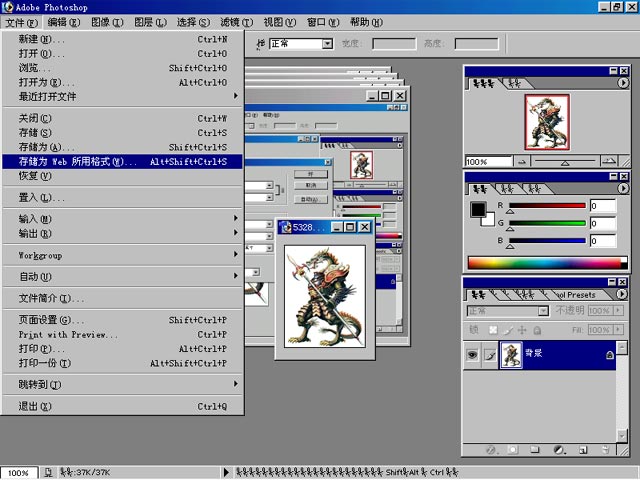The image size is (640, 480).
Task: Click the Navigator zoom percentage field
Action: (x=489, y=162)
